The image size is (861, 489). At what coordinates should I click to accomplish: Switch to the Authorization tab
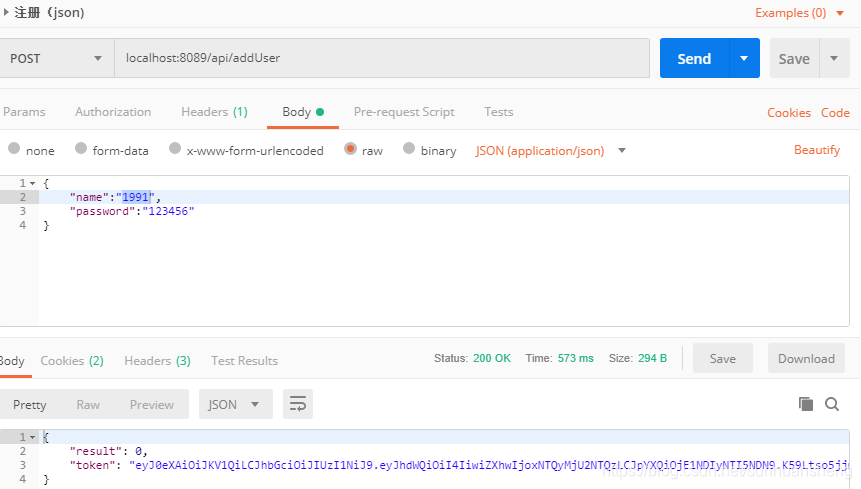(113, 112)
